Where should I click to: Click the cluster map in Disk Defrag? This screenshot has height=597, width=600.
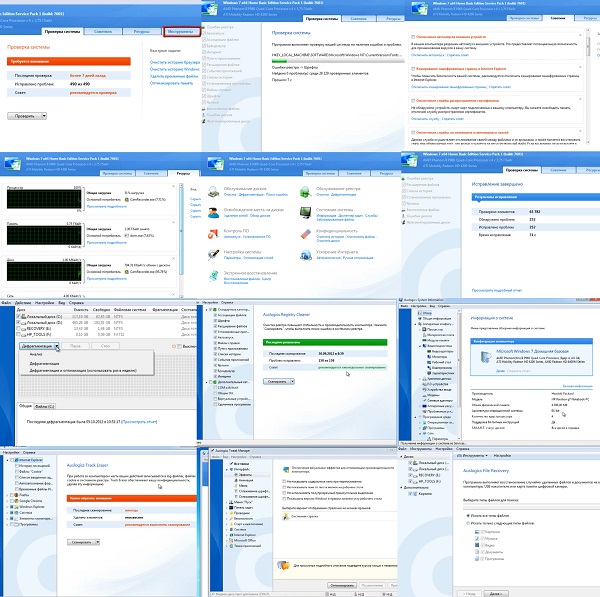tap(106, 377)
